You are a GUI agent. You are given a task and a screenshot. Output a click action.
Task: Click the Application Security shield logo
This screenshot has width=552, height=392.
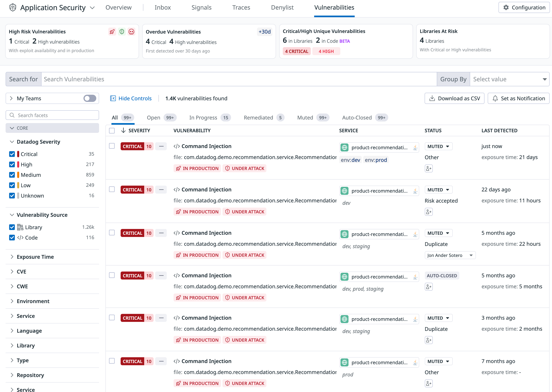tap(13, 7)
